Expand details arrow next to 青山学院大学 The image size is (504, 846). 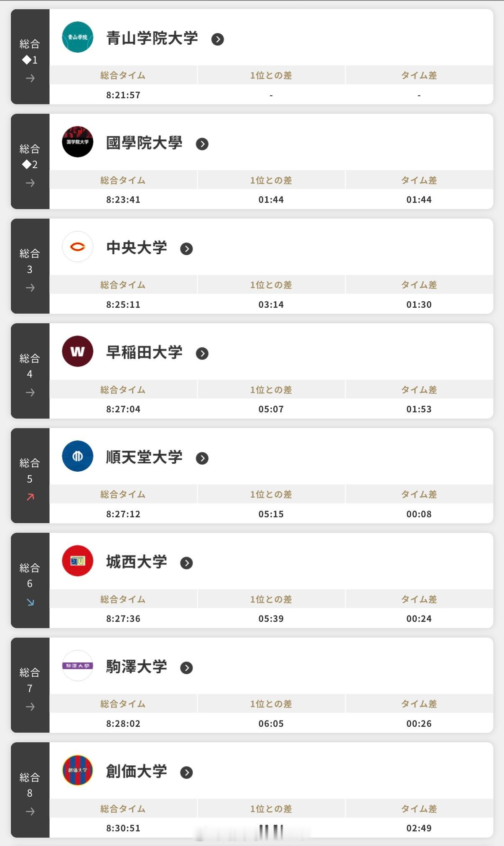point(217,39)
